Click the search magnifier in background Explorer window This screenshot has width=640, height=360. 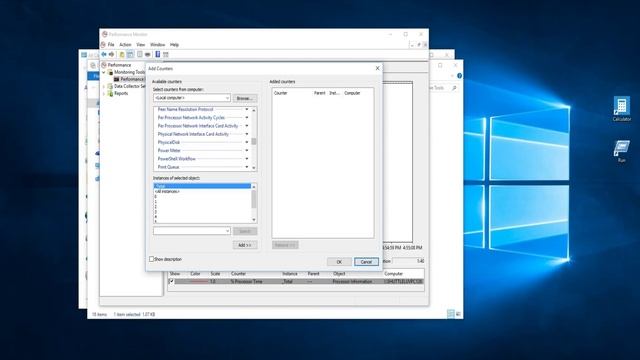pyautogui.click(x=454, y=88)
